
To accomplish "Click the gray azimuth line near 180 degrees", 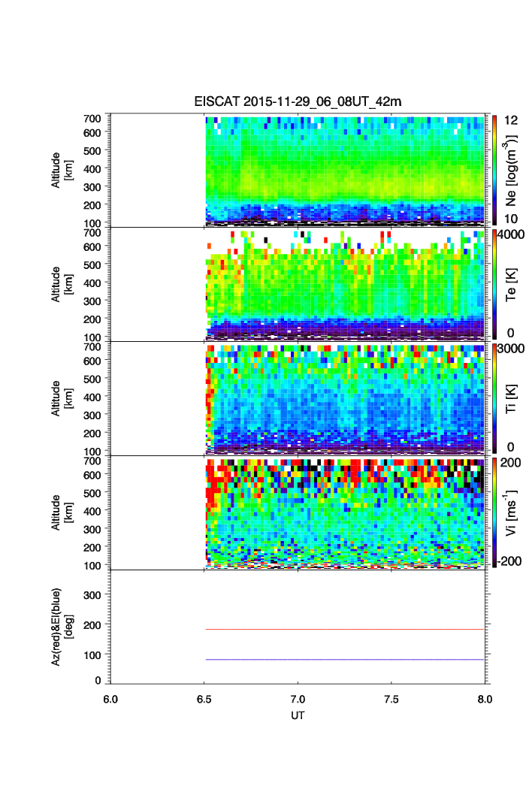I will point(344,629).
